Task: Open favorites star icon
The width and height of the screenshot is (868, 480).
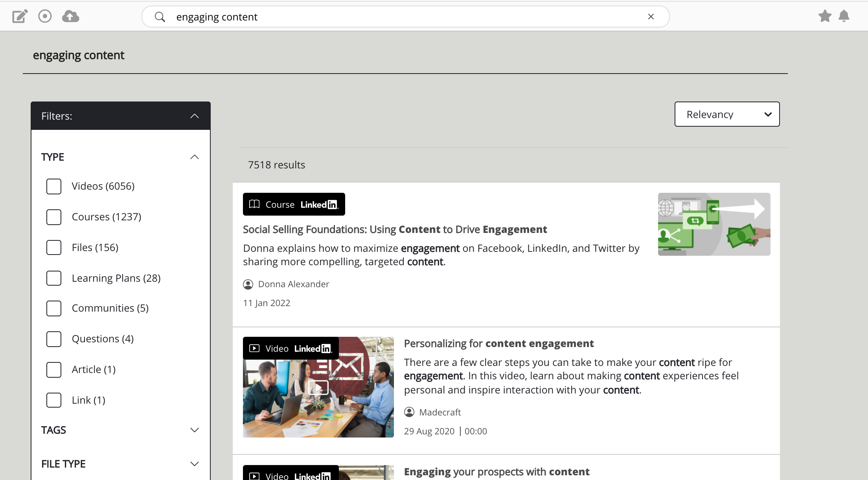Action: coord(825,16)
